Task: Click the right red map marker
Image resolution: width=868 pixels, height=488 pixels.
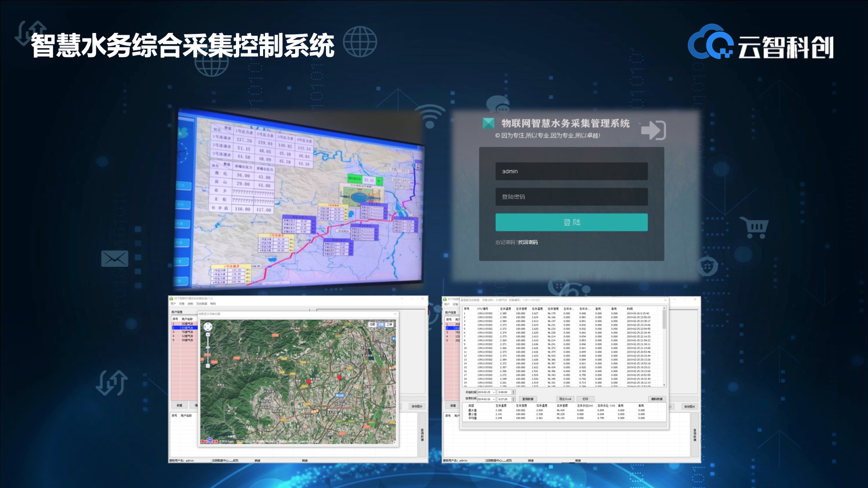Action: click(340, 377)
